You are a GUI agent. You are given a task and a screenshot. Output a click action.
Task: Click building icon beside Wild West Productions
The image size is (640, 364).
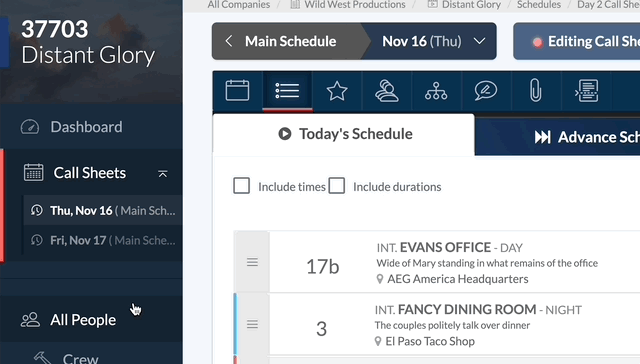click(x=295, y=4)
